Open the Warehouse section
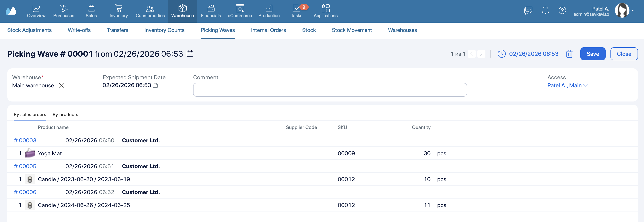This screenshot has height=222, width=644. coord(182,11)
